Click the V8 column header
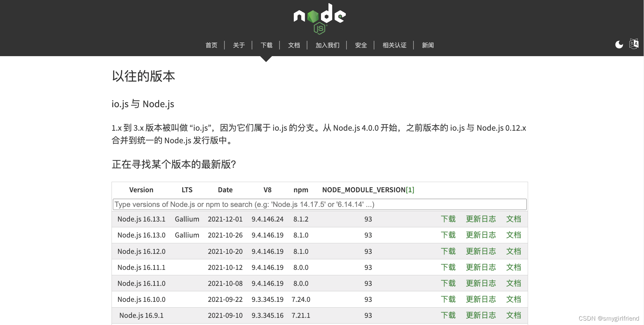The height and width of the screenshot is (325, 644). pyautogui.click(x=268, y=190)
